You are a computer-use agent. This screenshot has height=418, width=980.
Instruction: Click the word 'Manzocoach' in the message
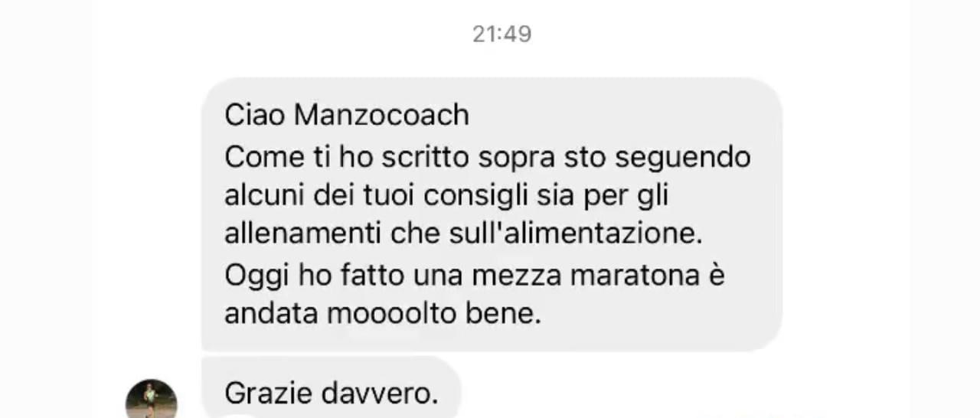(381, 116)
